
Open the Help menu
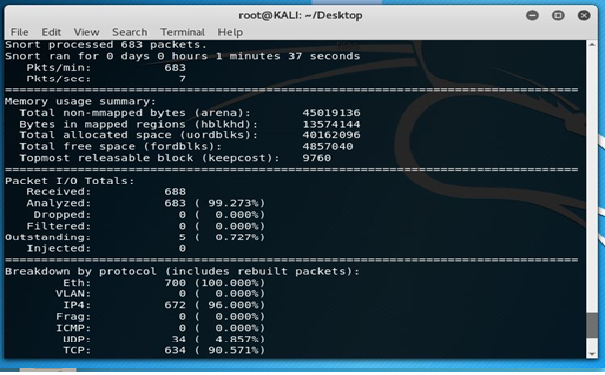click(x=230, y=32)
